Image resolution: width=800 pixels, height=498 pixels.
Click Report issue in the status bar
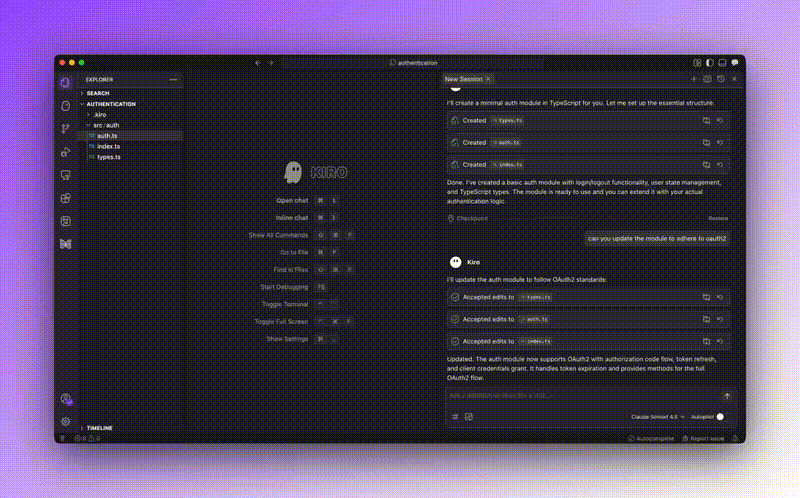coord(703,438)
